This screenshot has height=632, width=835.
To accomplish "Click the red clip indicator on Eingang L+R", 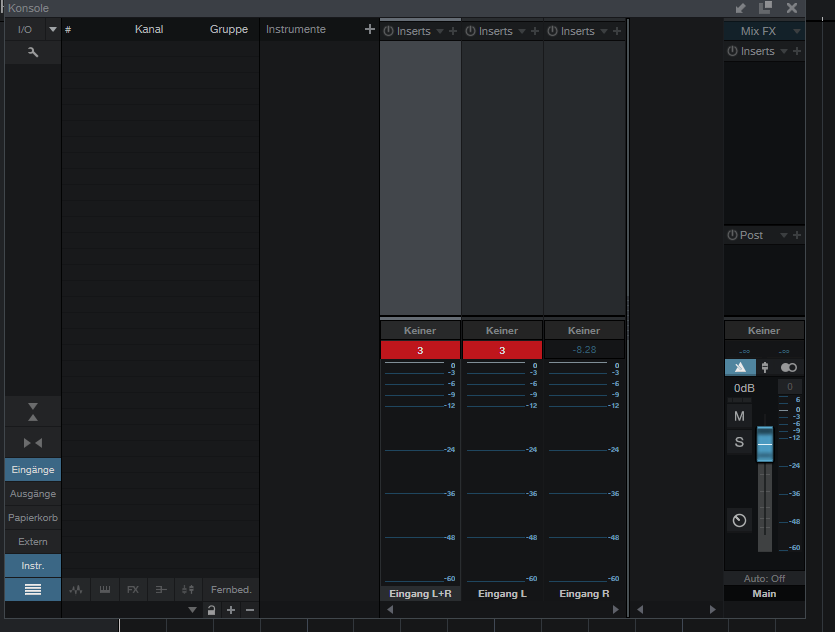I will [x=420, y=350].
